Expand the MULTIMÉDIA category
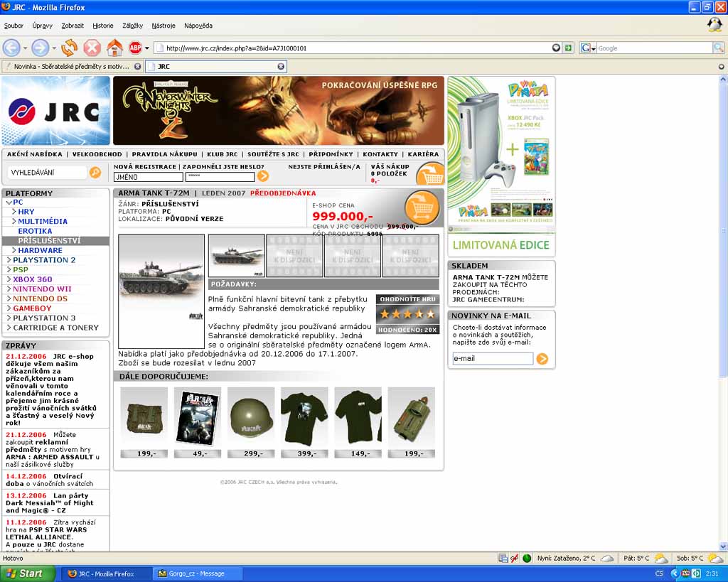This screenshot has width=728, height=582. tap(14, 222)
